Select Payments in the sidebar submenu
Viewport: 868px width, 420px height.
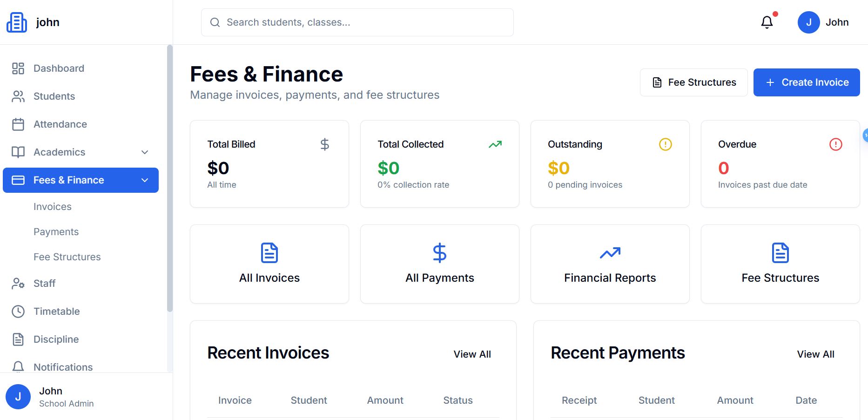[56, 232]
